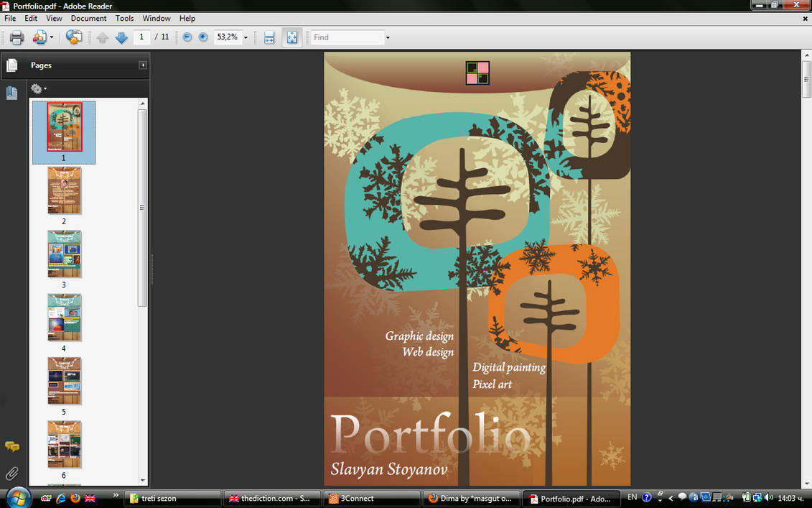The height and width of the screenshot is (508, 812).
Task: Click the collaborate people-and-page icon
Action: 39,37
